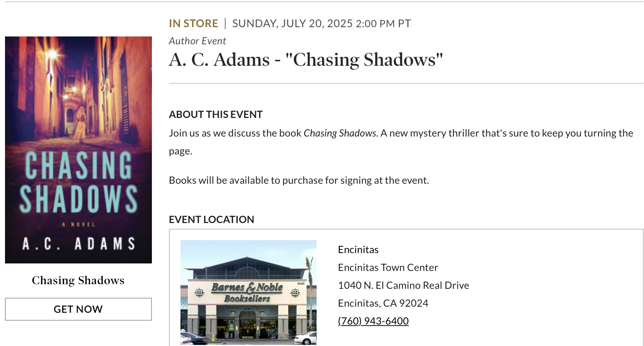This screenshot has width=644, height=346.
Task: Click the 1040 N. El Camino Real Drive address
Action: tap(403, 285)
